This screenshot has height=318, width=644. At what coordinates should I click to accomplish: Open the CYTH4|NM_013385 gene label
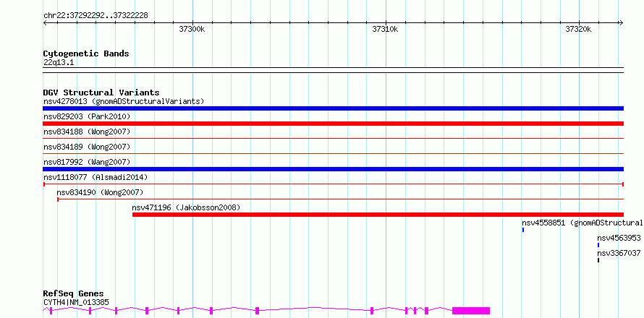76,302
